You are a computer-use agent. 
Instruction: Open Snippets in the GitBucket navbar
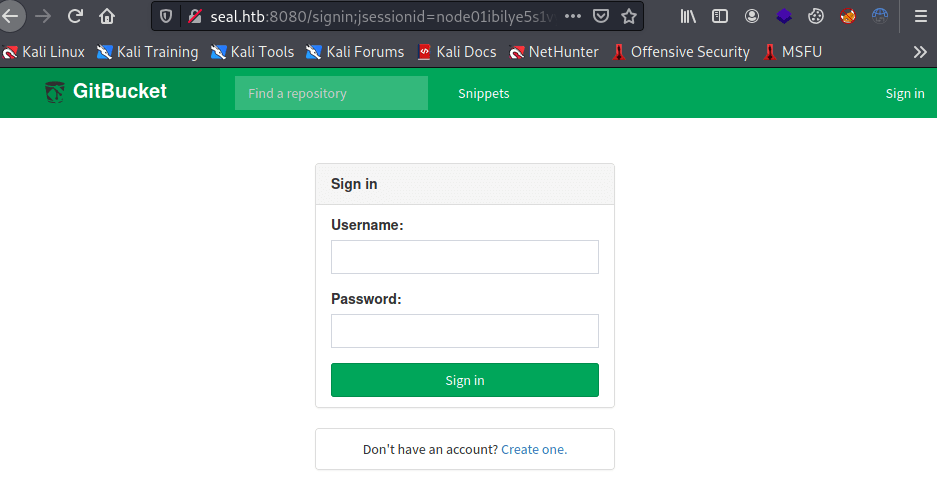click(483, 93)
